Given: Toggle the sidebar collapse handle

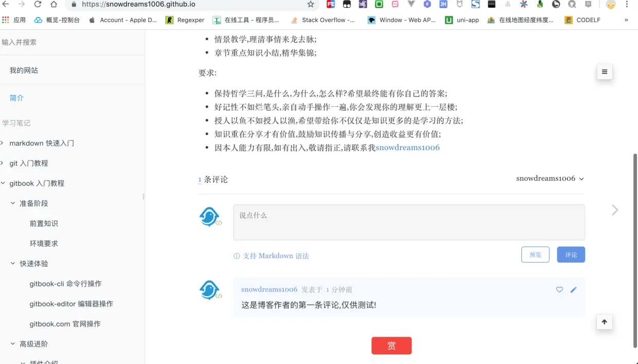Looking at the screenshot, I should [x=143, y=196].
